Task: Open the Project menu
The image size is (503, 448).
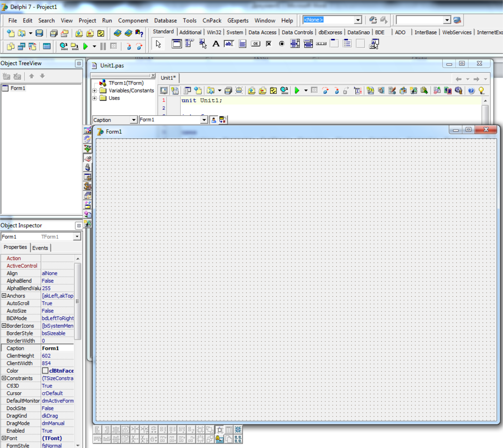Action: tap(87, 21)
